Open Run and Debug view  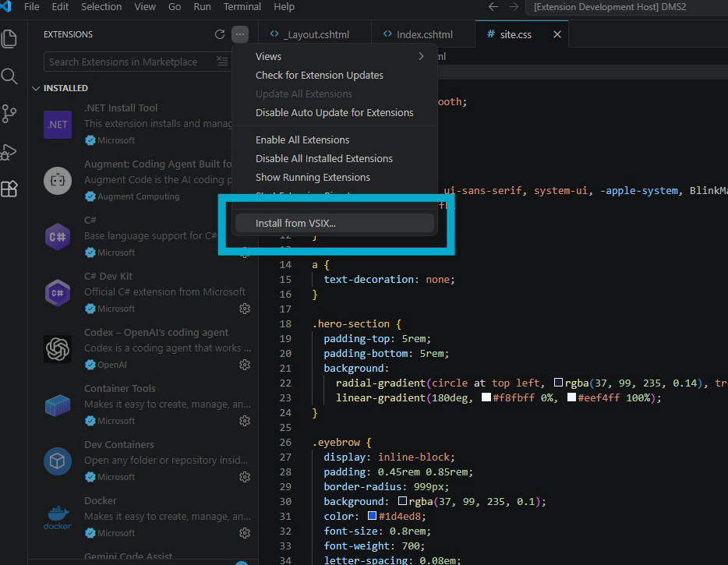9,152
